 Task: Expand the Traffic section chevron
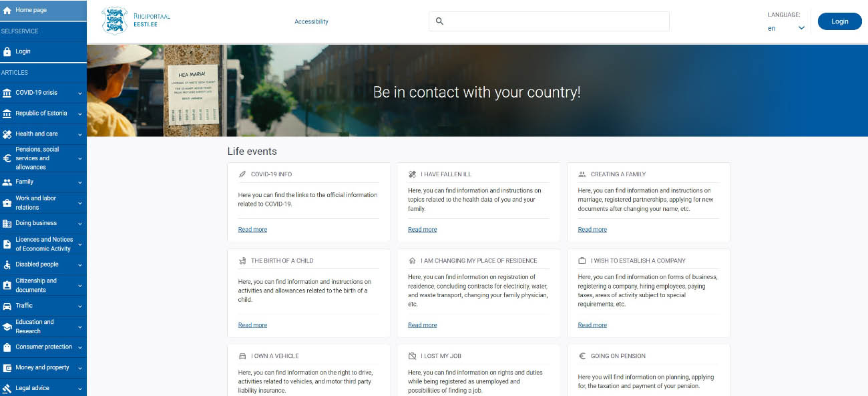[x=80, y=307]
